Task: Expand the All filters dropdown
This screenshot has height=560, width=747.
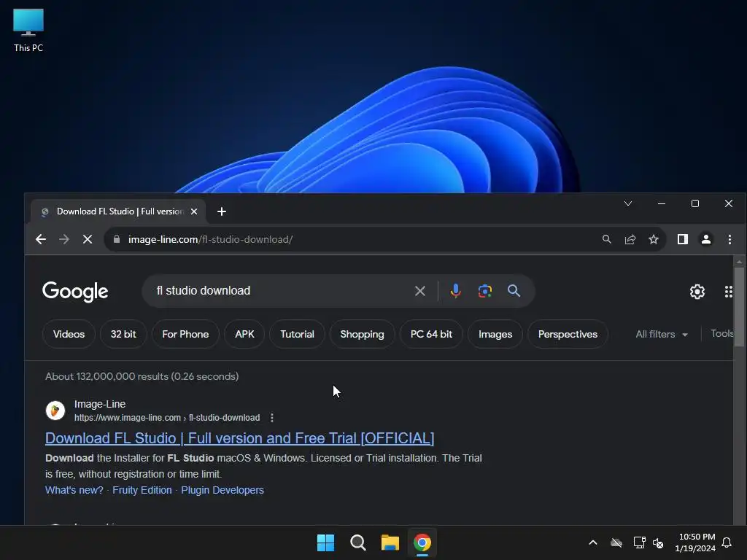Action: [x=661, y=334]
